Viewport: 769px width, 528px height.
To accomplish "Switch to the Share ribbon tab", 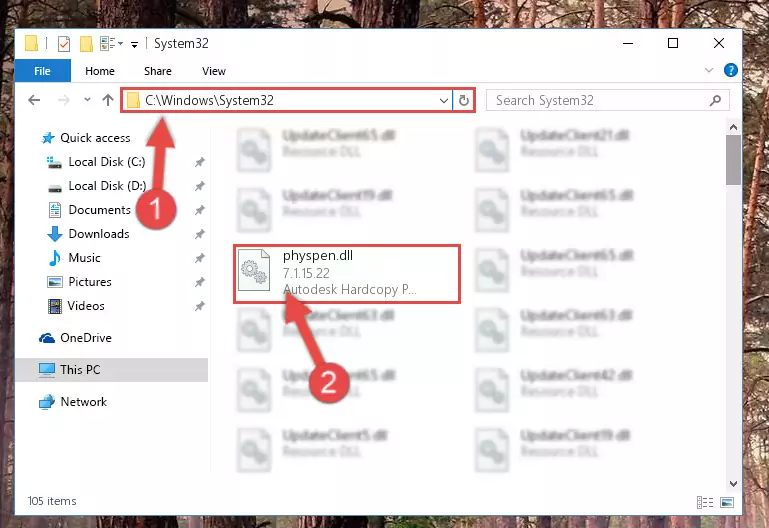I will click(158, 71).
